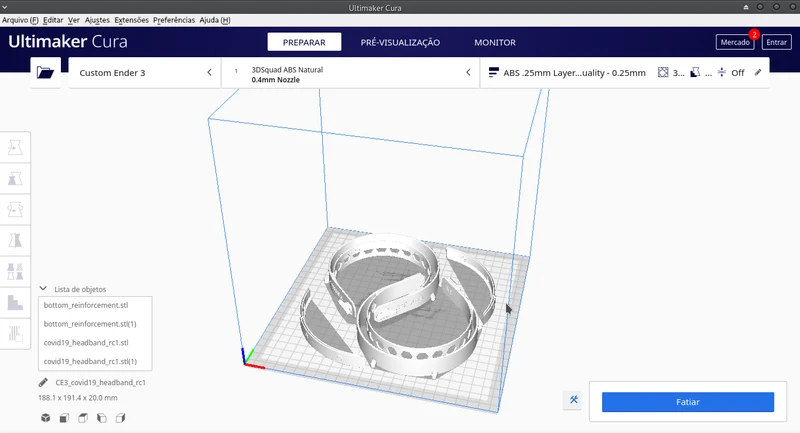800x433 pixels.
Task: Open the Ver menu
Action: click(x=74, y=20)
